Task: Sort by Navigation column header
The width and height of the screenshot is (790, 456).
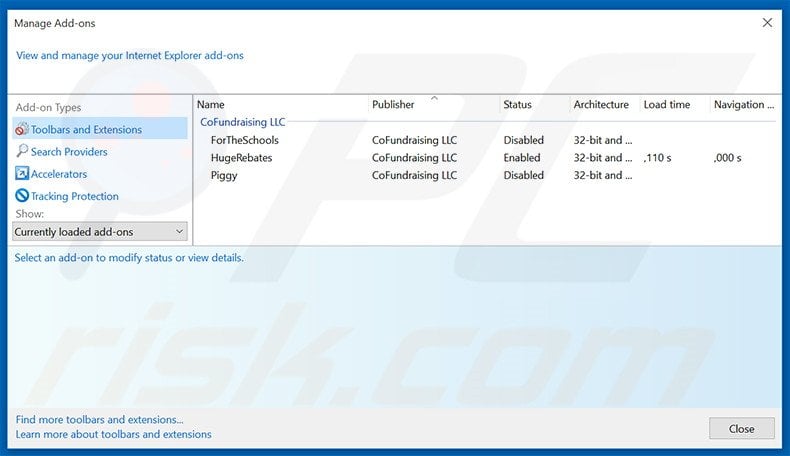Action: 744,104
